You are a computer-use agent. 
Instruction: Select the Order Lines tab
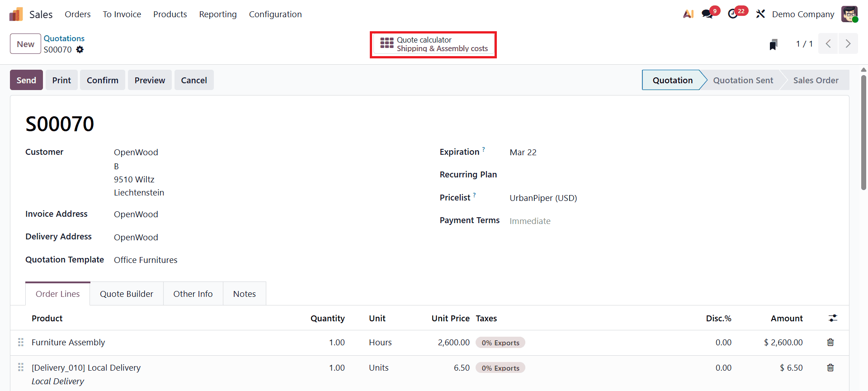point(58,294)
